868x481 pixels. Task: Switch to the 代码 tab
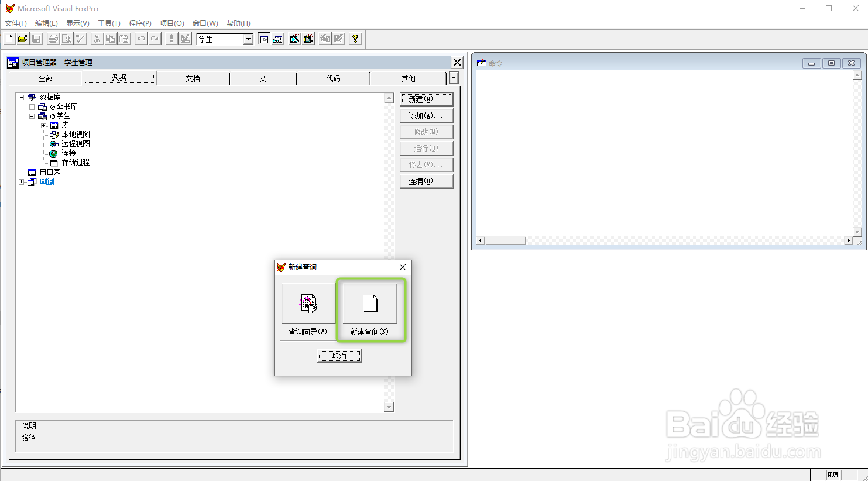[x=334, y=79]
